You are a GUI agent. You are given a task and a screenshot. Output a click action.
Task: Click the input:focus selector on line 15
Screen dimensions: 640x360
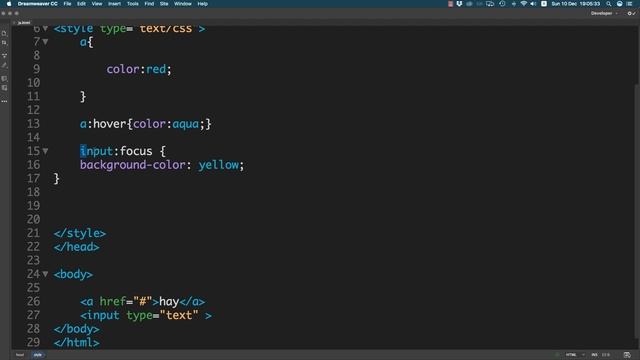pyautogui.click(x=116, y=151)
